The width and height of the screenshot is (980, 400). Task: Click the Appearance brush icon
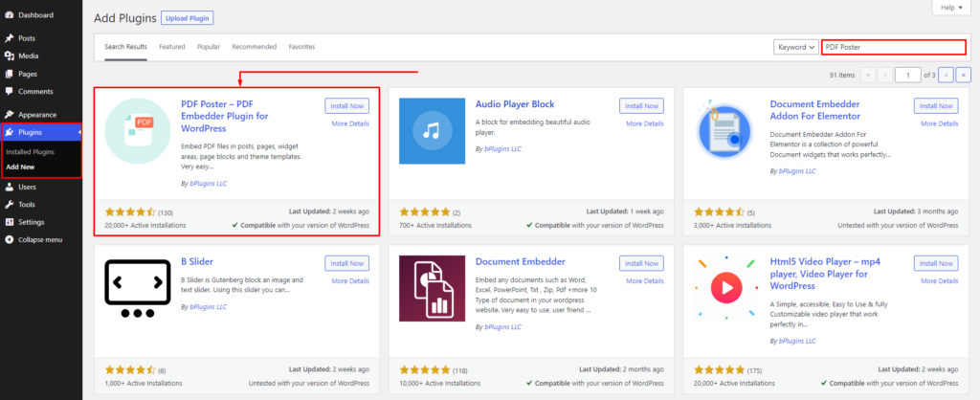click(x=10, y=115)
